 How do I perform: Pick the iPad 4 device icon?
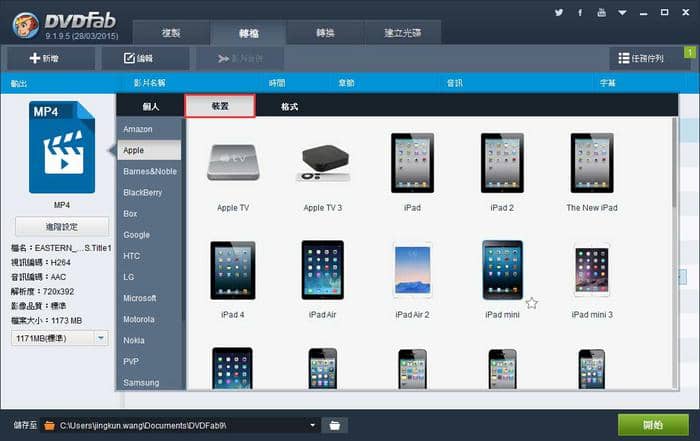point(233,270)
